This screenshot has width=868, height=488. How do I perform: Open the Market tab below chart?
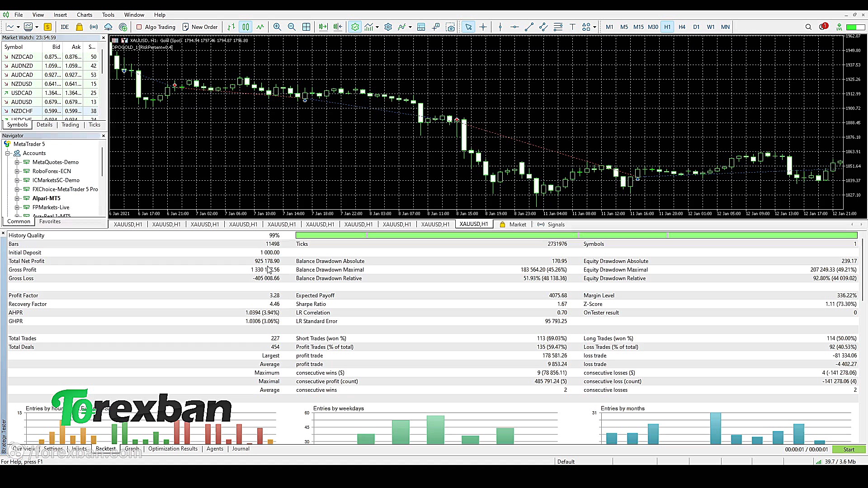(513, 225)
